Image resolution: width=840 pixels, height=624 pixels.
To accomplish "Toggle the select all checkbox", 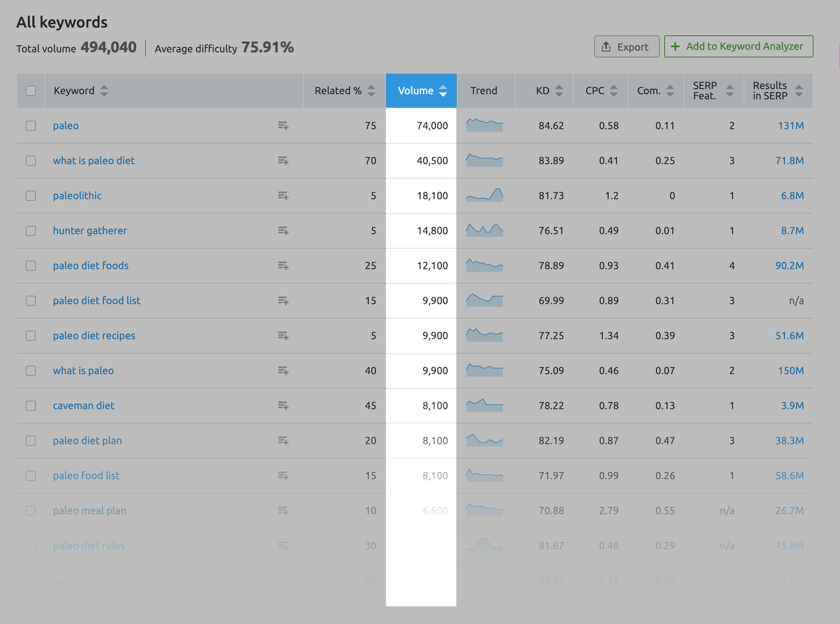I will tap(31, 90).
